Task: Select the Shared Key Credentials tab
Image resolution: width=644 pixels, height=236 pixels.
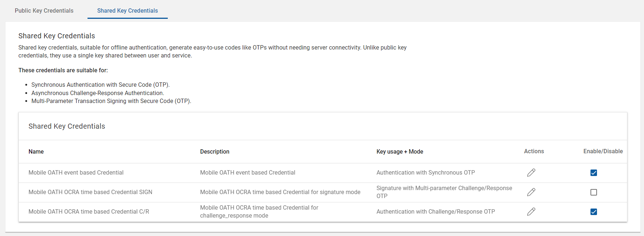Action: 127,10
